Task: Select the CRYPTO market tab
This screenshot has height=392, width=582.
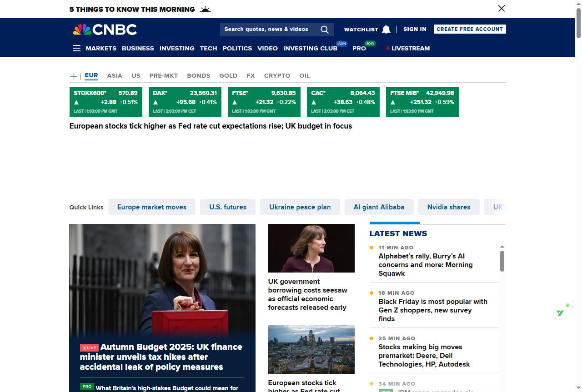Action: point(277,75)
